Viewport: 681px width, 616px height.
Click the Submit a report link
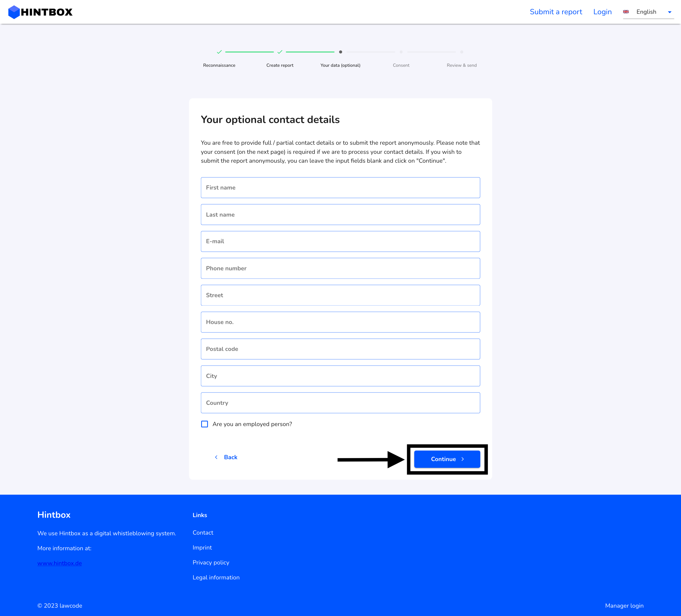click(x=556, y=12)
